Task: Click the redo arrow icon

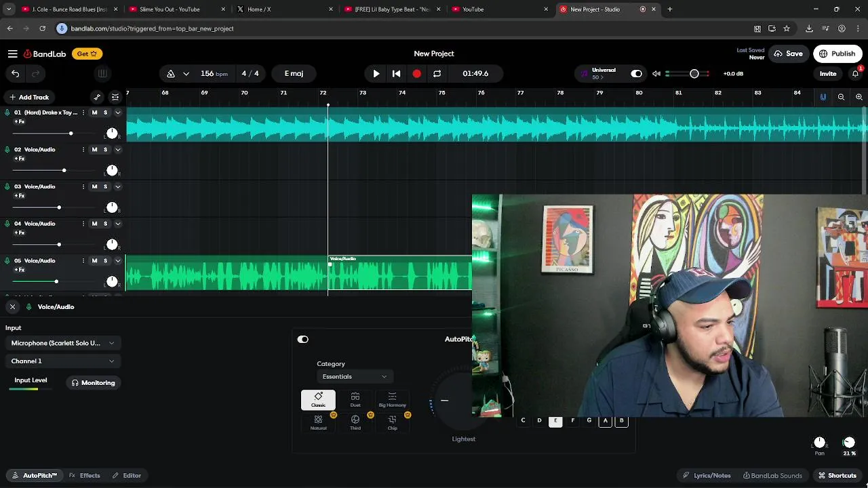Action: point(35,73)
